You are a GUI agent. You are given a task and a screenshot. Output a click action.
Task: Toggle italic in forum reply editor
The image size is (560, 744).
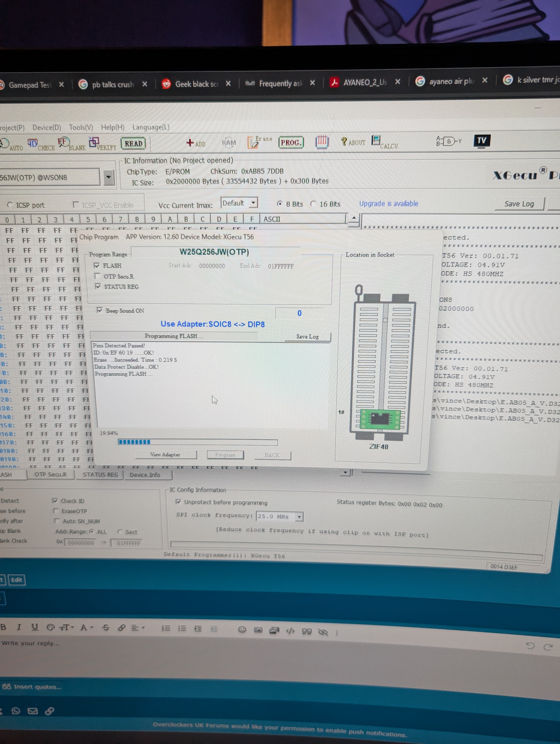(19, 627)
